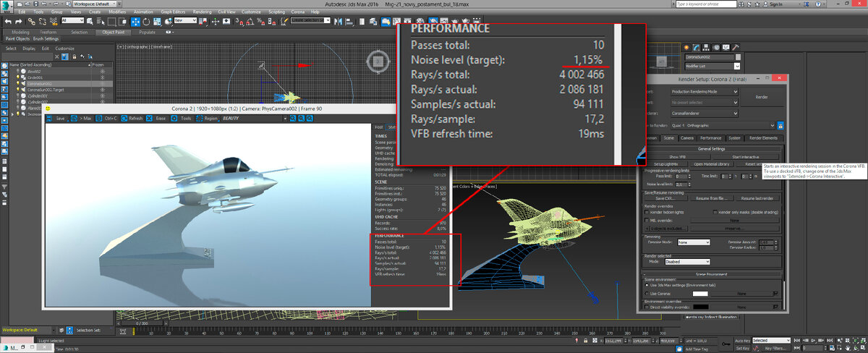Image resolution: width=868 pixels, height=353 pixels.
Task: Select the Bind to Space Warp tool
Action: (x=54, y=22)
